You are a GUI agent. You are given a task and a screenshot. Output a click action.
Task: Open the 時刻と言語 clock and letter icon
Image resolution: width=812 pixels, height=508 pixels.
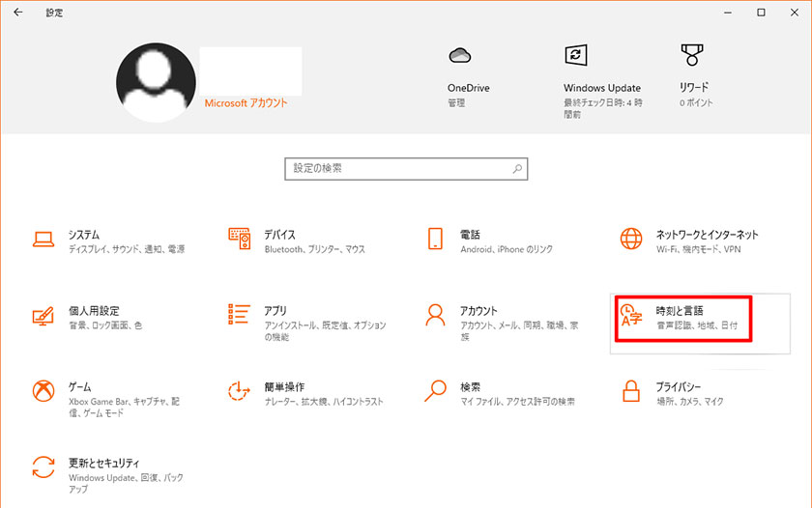pyautogui.click(x=631, y=316)
